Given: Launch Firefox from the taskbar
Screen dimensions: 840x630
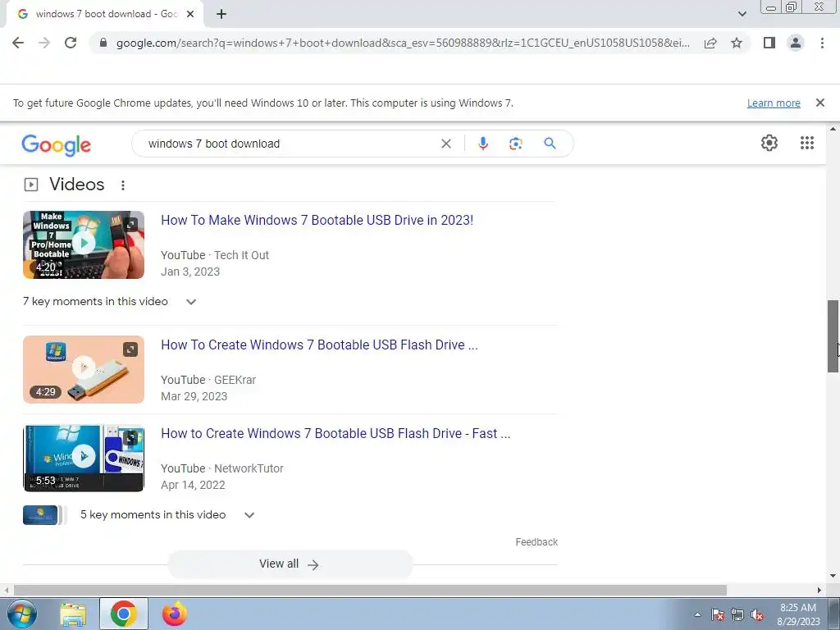Looking at the screenshot, I should click(x=175, y=614).
